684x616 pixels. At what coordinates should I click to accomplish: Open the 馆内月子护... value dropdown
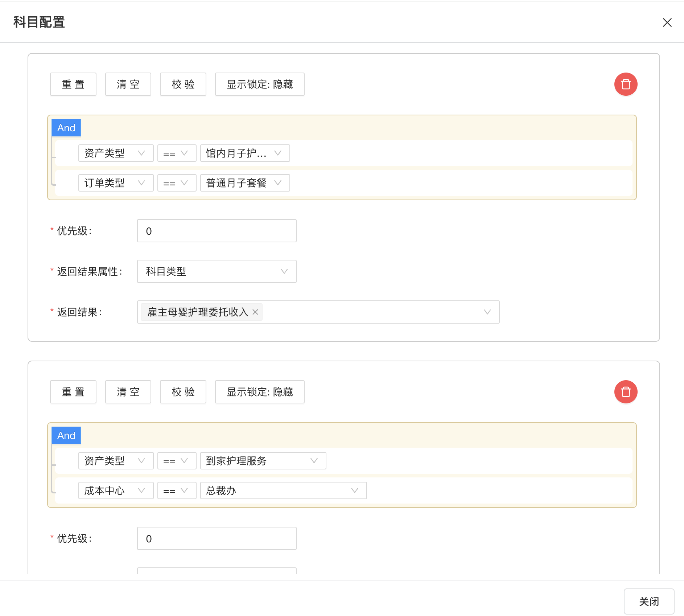245,153
